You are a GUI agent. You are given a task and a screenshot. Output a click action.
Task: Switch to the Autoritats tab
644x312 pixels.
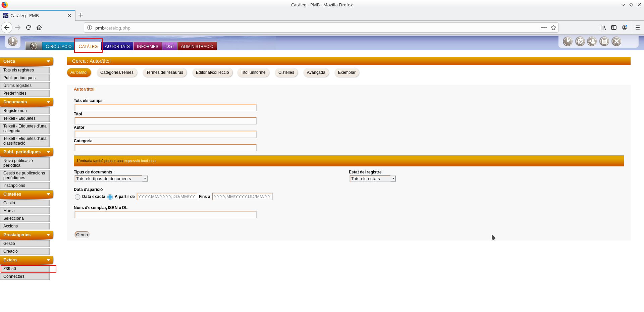point(117,46)
